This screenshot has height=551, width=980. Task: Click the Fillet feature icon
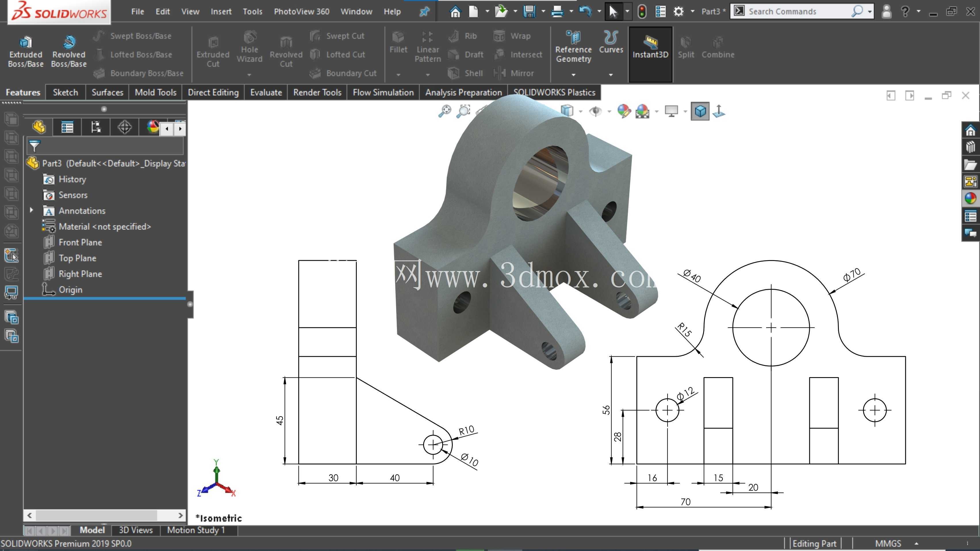[x=398, y=43]
